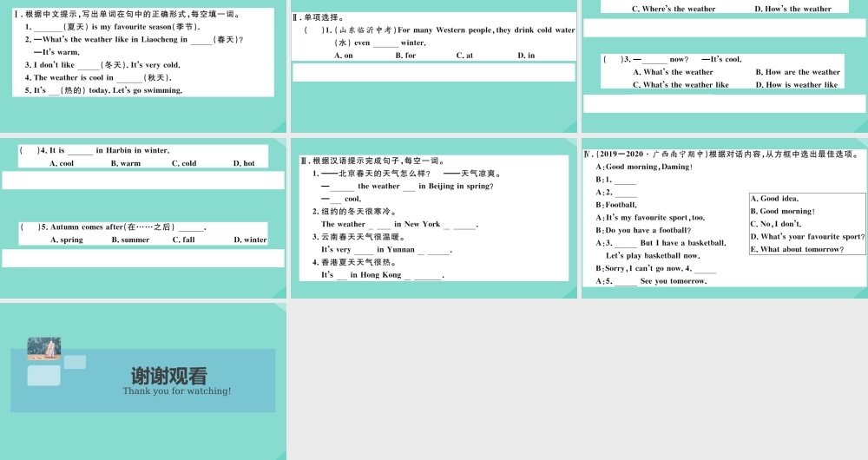Viewport: 868px width, 460px height.
Task: Choose "C. No, I don't." in answer box
Action: point(775,224)
